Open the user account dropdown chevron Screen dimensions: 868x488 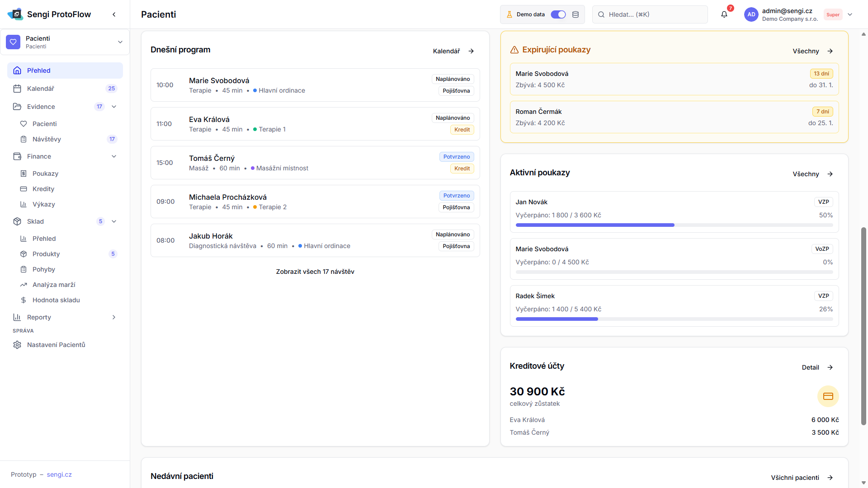coord(850,14)
